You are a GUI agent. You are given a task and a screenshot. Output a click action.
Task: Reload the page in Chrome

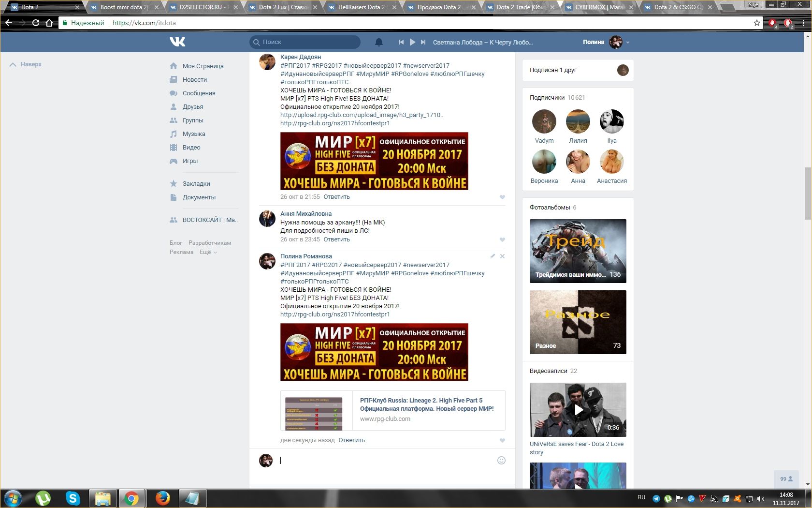pos(35,23)
